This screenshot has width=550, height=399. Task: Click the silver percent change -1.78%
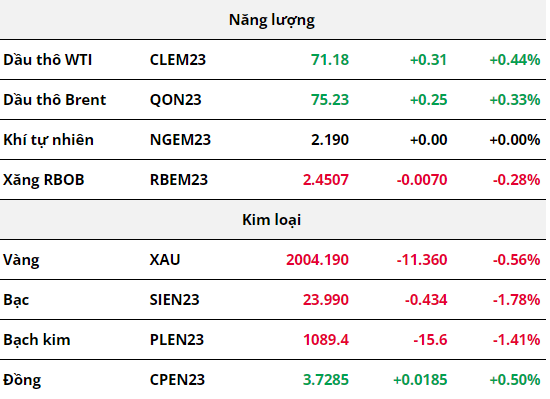coord(516,300)
